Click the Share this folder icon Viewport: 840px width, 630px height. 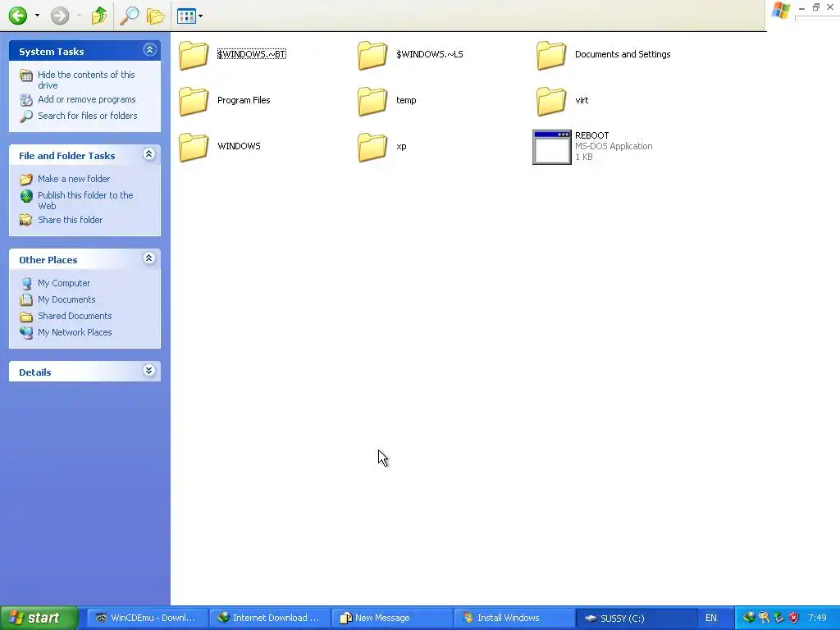[25, 220]
